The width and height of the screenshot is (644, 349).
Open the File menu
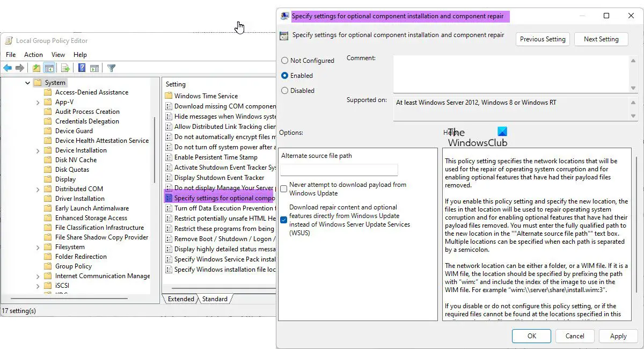tap(11, 55)
